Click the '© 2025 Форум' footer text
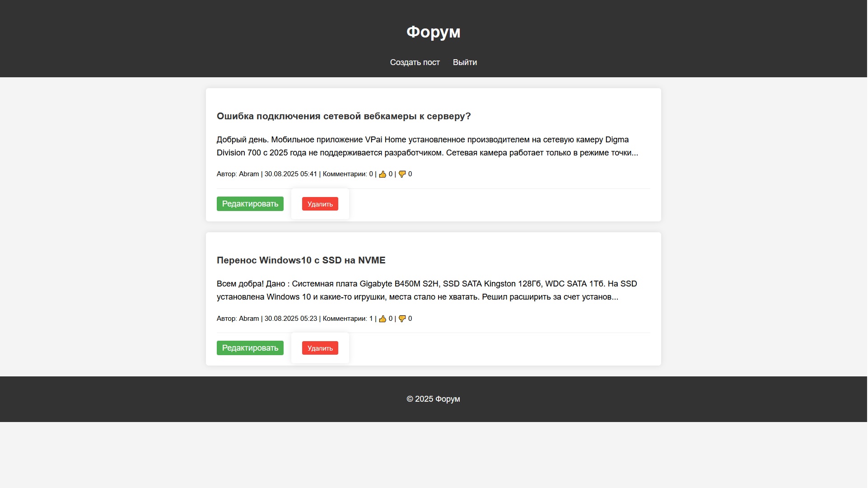Viewport: 868px width, 488px height. coord(433,399)
